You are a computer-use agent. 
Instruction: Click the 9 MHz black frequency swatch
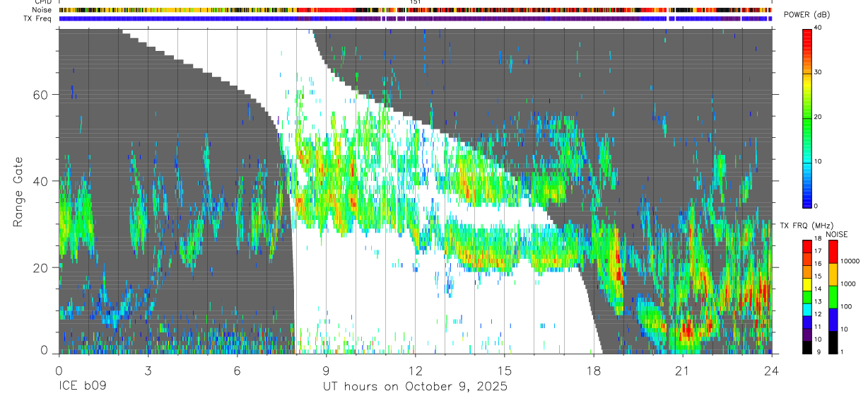click(807, 347)
